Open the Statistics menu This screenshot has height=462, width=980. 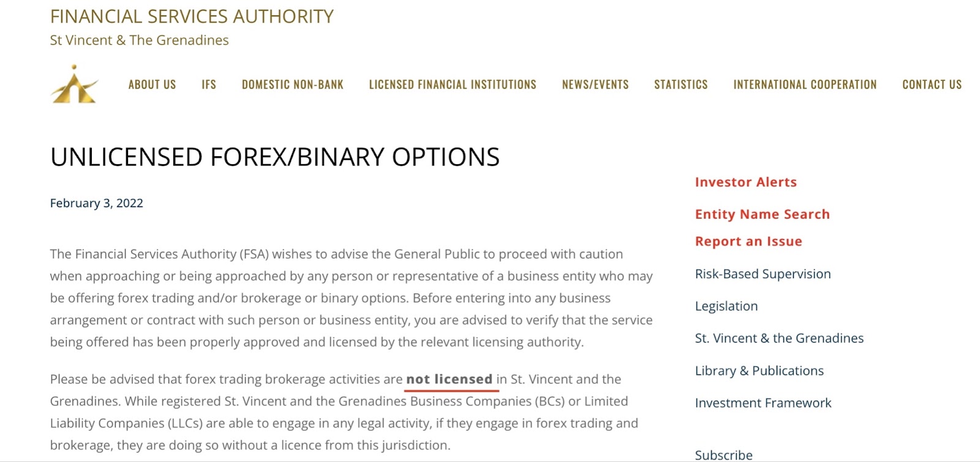[x=681, y=85]
